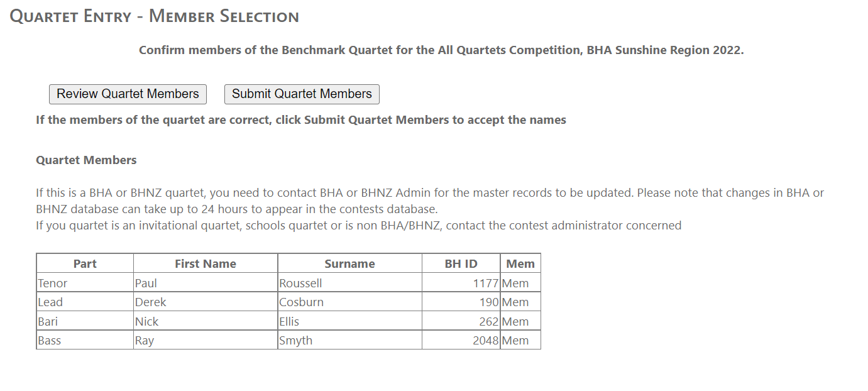Select the Part column header
The height and width of the screenshot is (391, 868).
pyautogui.click(x=85, y=264)
